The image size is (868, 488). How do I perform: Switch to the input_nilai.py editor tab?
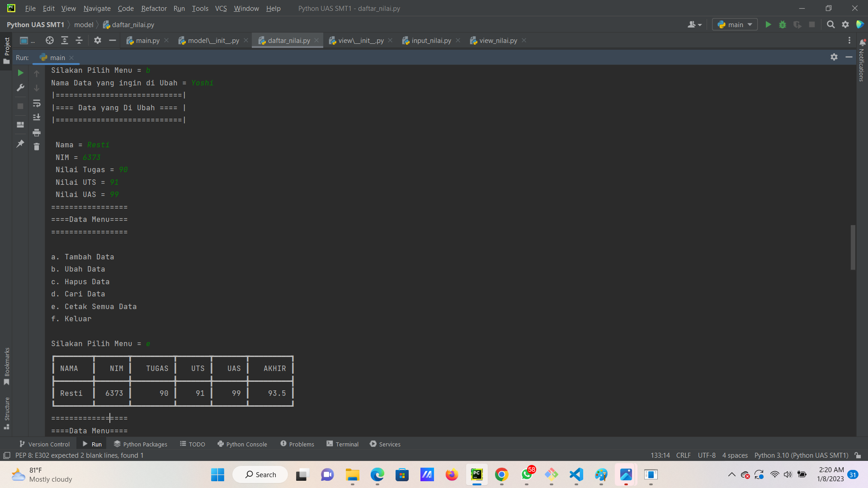(x=431, y=41)
